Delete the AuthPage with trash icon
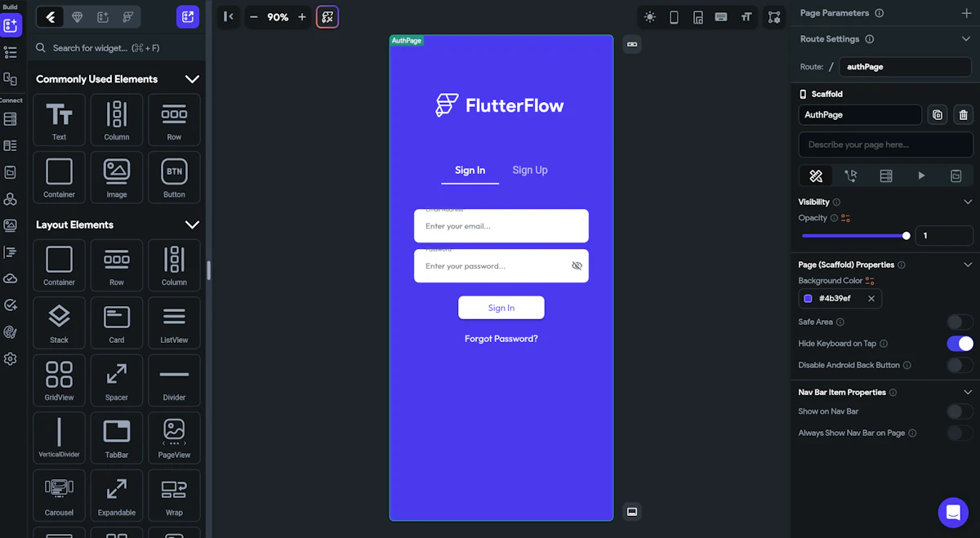The width and height of the screenshot is (980, 538). click(x=964, y=115)
